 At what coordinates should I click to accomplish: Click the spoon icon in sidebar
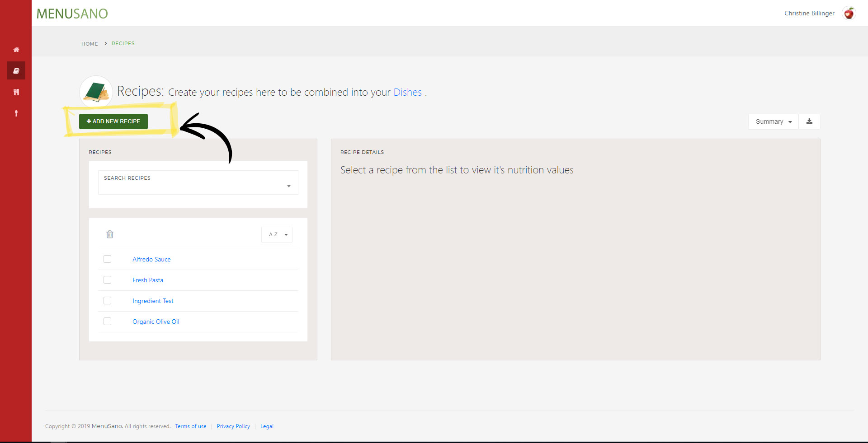coord(16,113)
